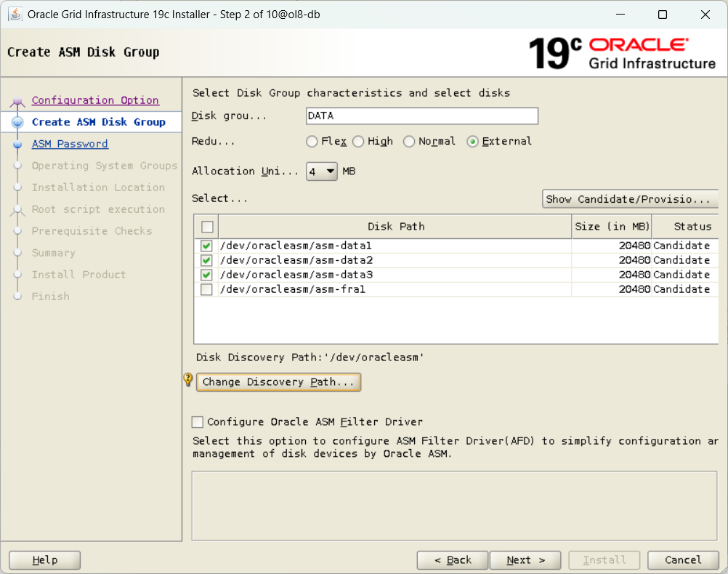This screenshot has height=574, width=728.
Task: Click the Candidate status of asm-fra1
Action: [682, 289]
